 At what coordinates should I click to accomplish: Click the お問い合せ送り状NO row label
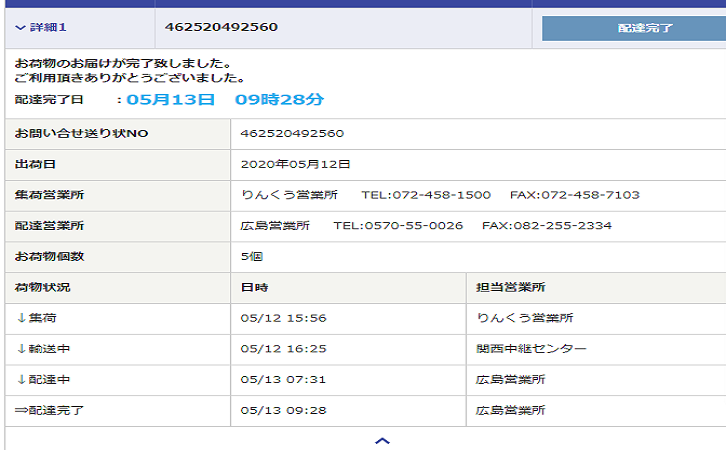82,134
